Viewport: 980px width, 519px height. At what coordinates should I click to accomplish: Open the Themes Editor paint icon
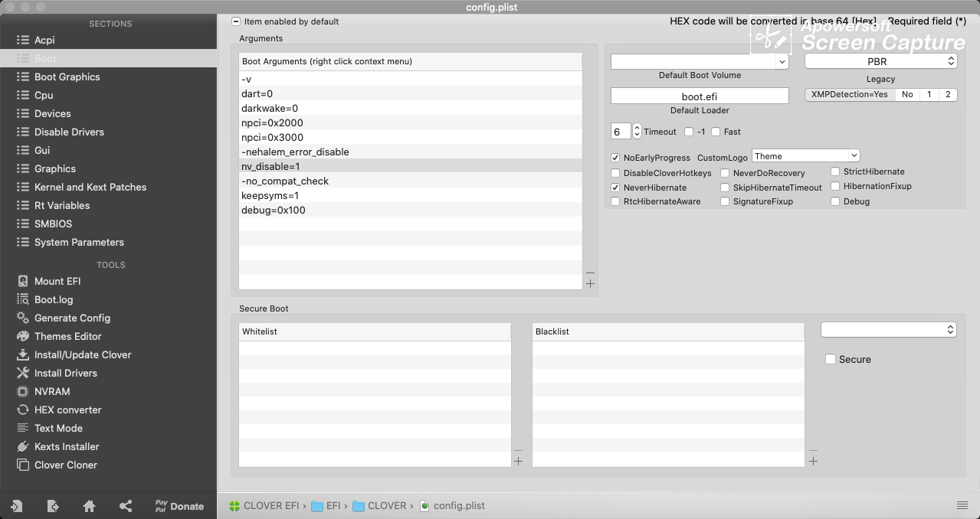tap(23, 336)
